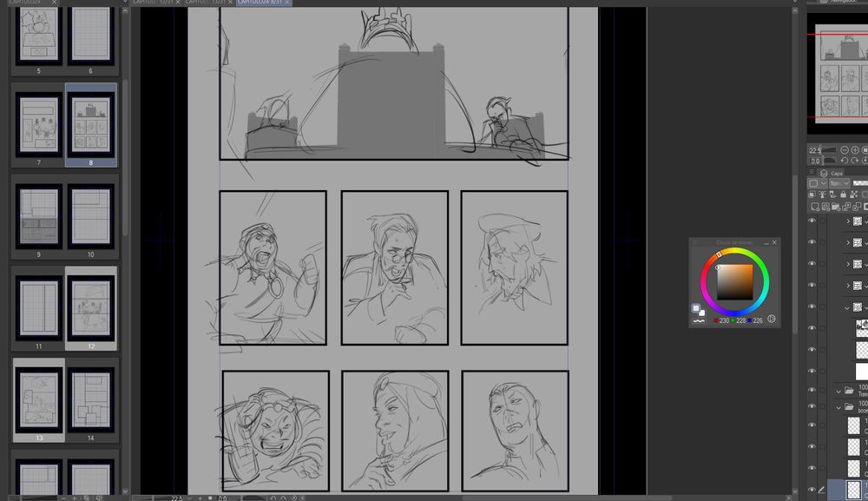The height and width of the screenshot is (501, 868).
Task: Open page 12 thumbnail in page manager
Action: (x=91, y=308)
